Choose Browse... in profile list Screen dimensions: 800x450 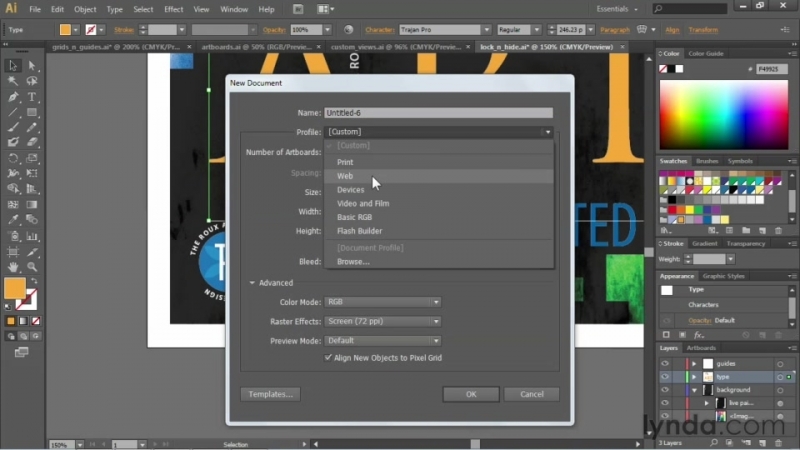click(439, 262)
